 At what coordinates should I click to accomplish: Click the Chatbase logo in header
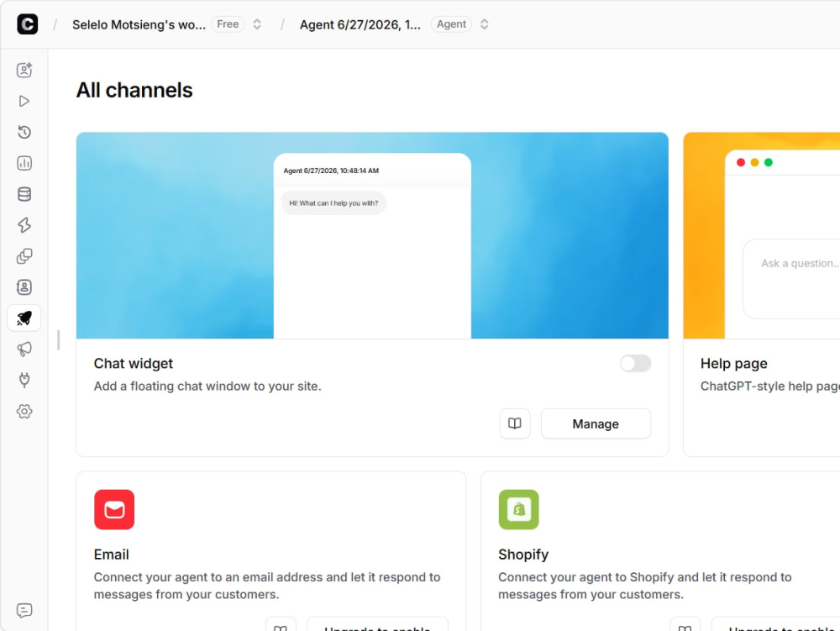tap(28, 24)
